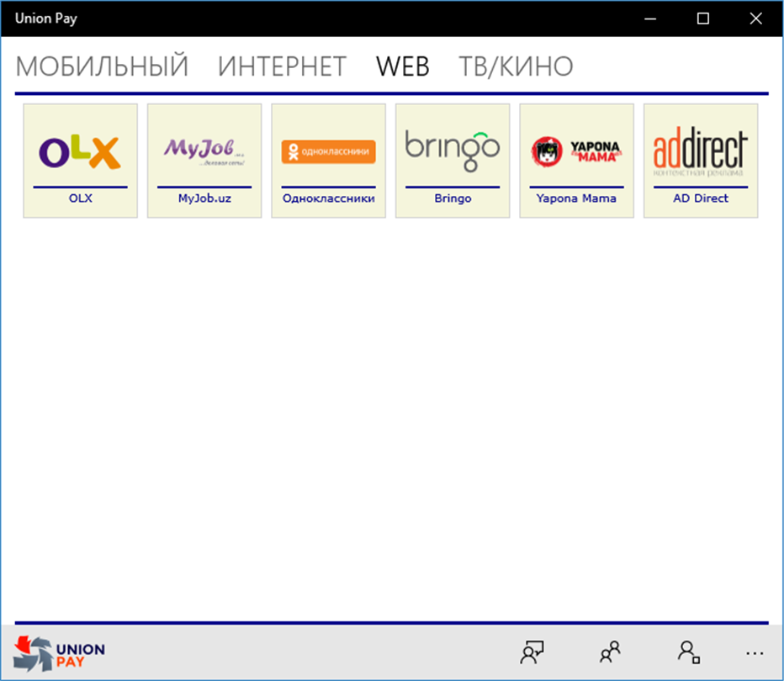This screenshot has width=784, height=681.
Task: Close the Union Pay window
Action: click(755, 18)
